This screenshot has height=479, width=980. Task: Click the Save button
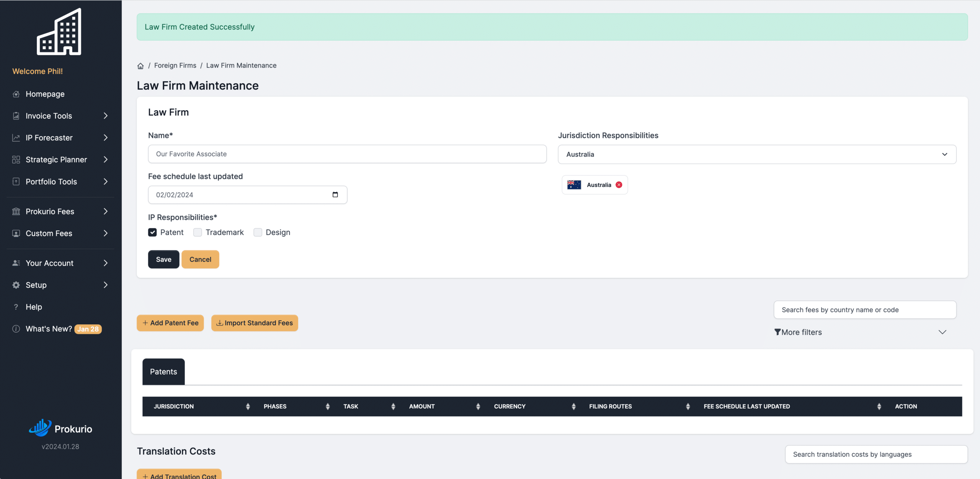pyautogui.click(x=163, y=259)
